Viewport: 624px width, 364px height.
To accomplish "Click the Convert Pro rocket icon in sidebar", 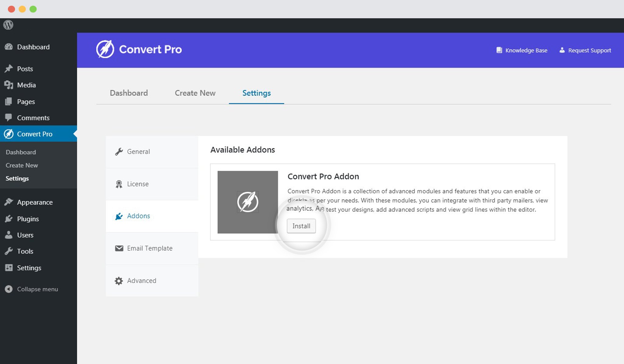I will tap(9, 134).
